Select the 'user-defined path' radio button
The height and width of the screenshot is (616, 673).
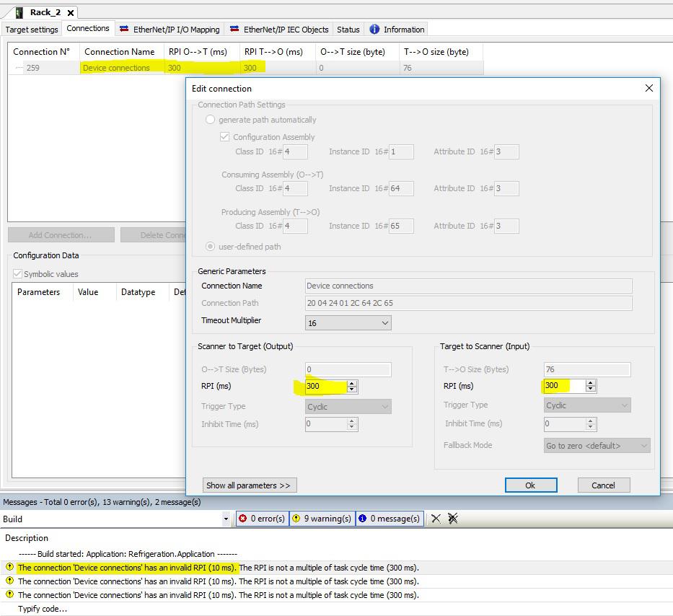point(211,247)
